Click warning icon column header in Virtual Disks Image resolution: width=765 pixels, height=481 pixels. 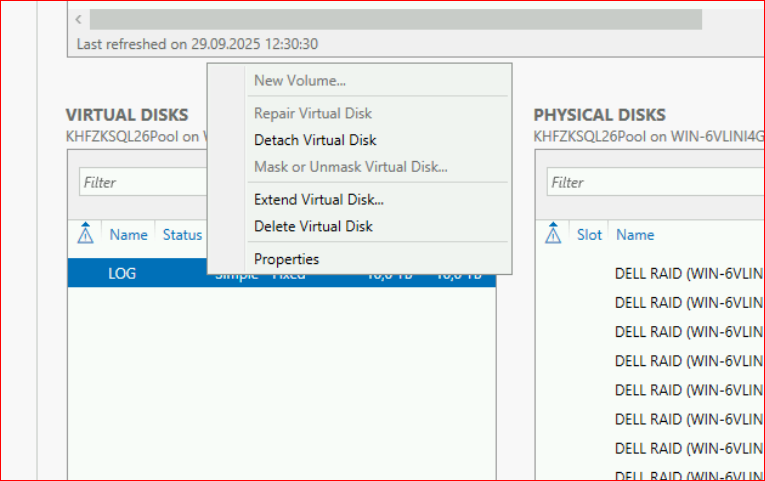[x=85, y=235]
